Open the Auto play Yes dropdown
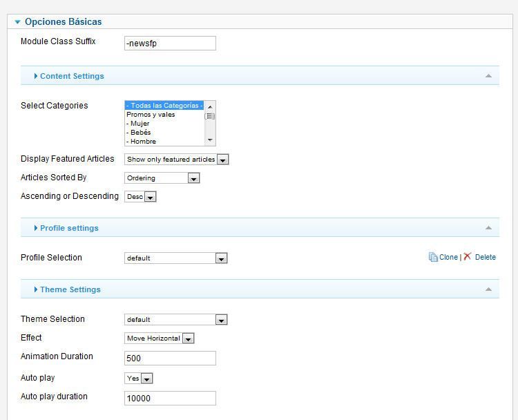Image resolution: width=518 pixels, height=420 pixels. [138, 379]
